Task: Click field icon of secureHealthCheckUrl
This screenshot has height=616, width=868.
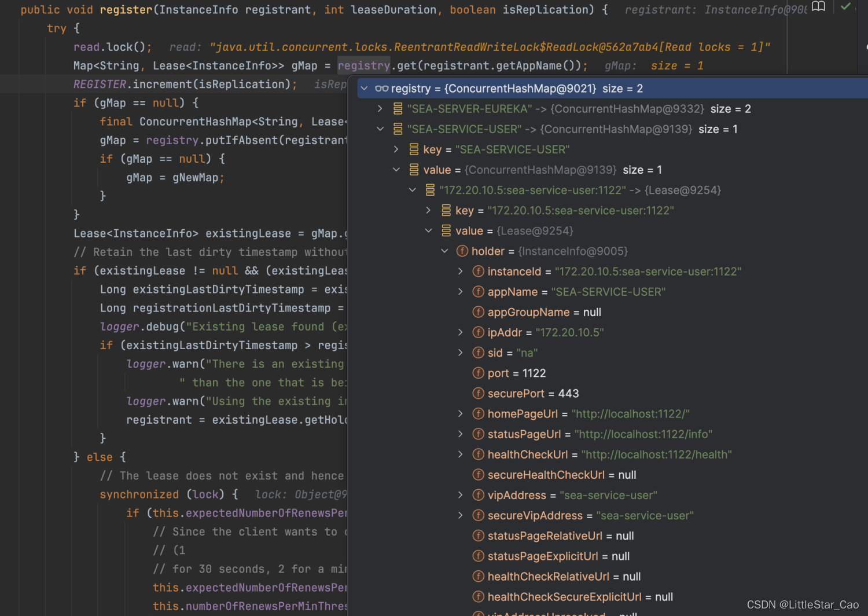Action: coord(479,475)
